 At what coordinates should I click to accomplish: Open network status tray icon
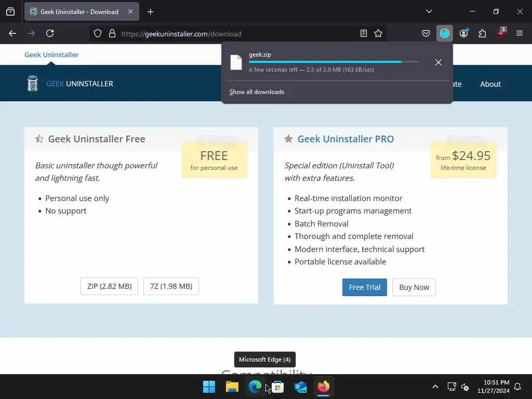point(451,387)
